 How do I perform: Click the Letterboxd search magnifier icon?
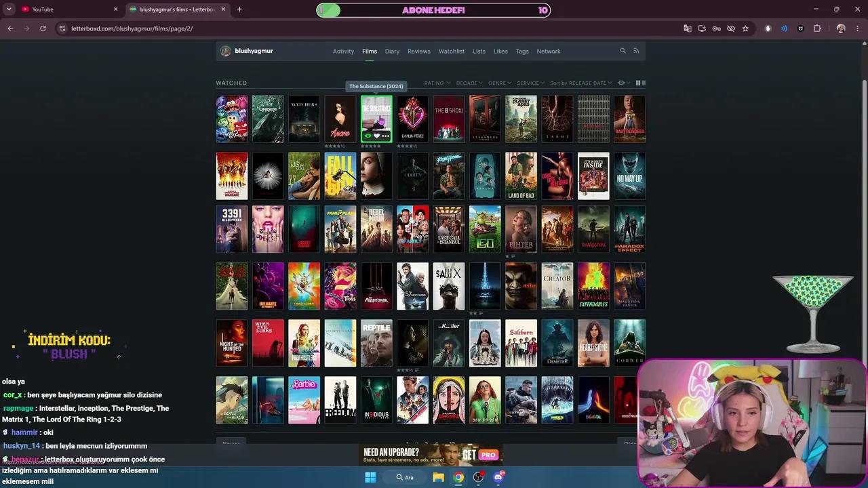point(623,51)
